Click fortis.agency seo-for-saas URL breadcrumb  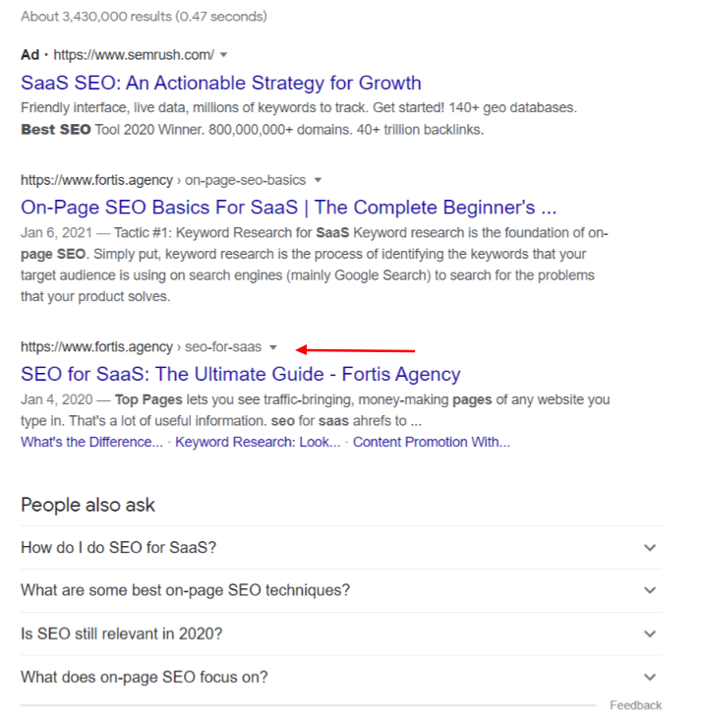click(x=141, y=347)
